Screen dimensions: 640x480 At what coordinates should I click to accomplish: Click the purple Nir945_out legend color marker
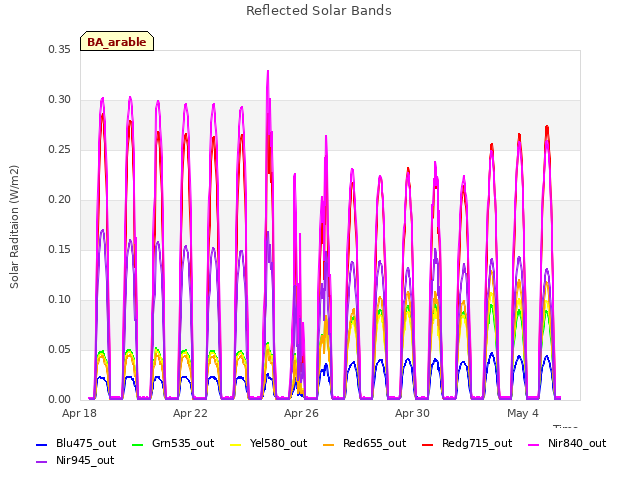(x=42, y=462)
